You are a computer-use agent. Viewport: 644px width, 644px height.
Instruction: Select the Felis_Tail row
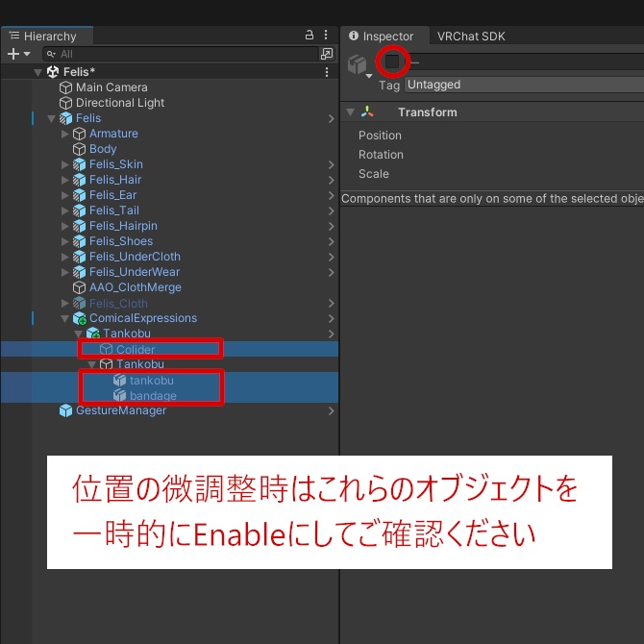(x=169, y=211)
